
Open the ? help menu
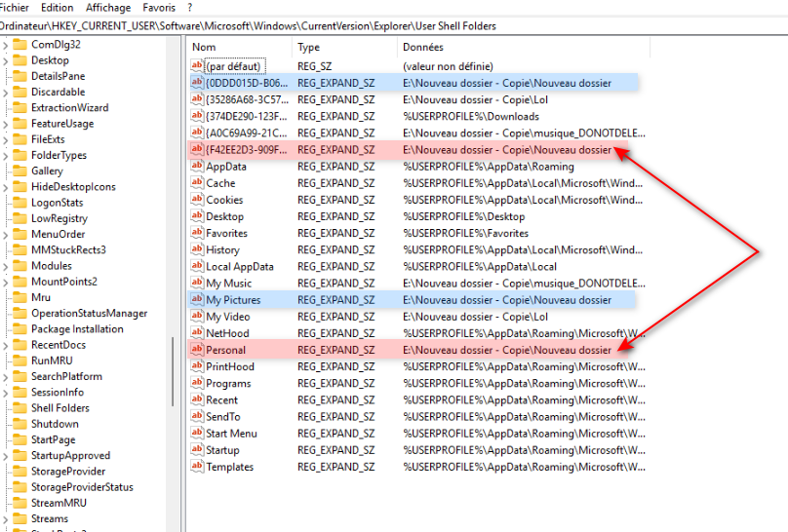(189, 8)
